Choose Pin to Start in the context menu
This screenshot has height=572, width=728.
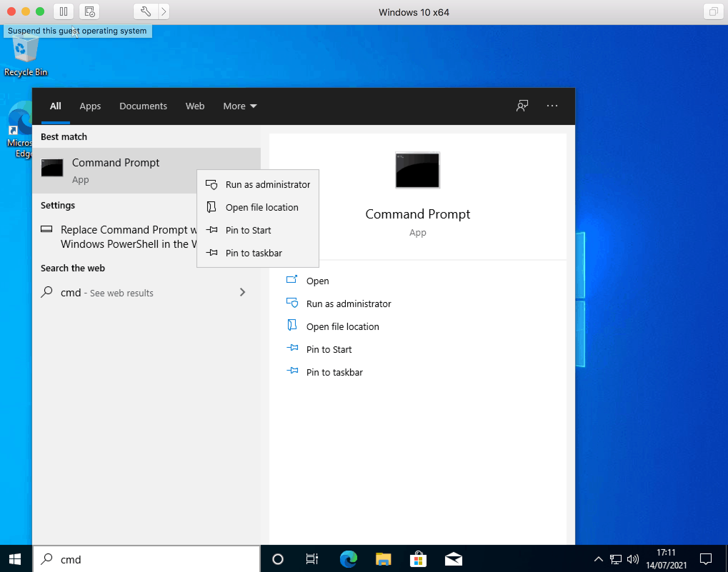(x=258, y=230)
